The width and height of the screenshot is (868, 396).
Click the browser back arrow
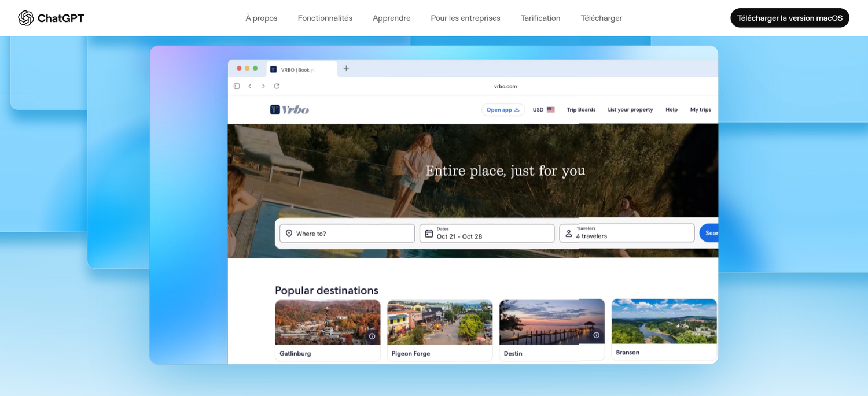tap(250, 86)
